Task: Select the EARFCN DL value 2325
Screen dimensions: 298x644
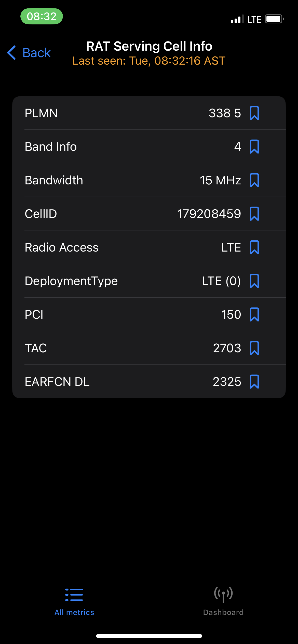Action: (227, 382)
